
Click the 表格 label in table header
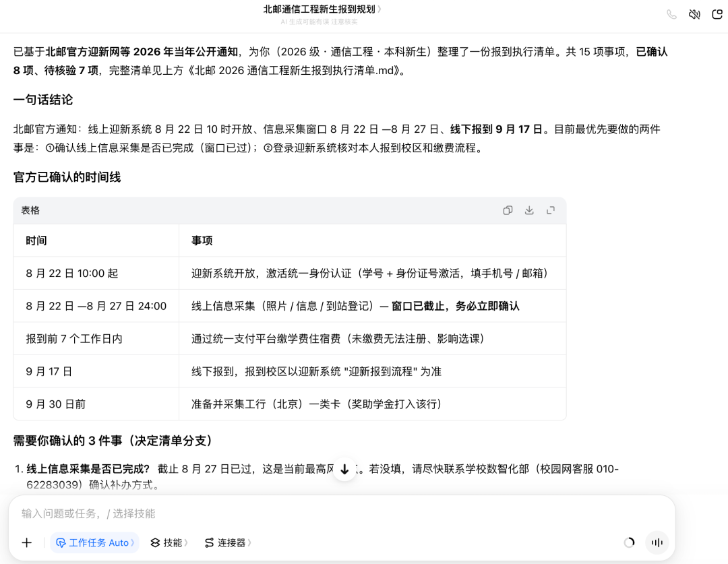pos(30,210)
